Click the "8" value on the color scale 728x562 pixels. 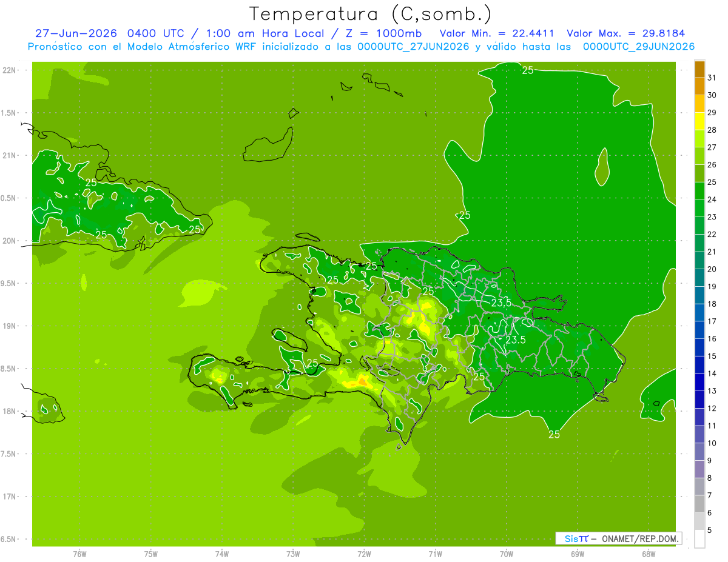[710, 478]
